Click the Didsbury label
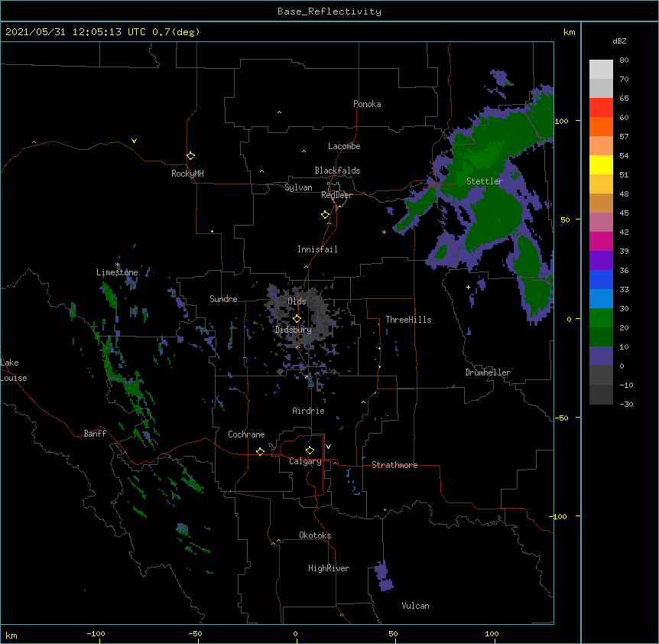 click(x=293, y=330)
